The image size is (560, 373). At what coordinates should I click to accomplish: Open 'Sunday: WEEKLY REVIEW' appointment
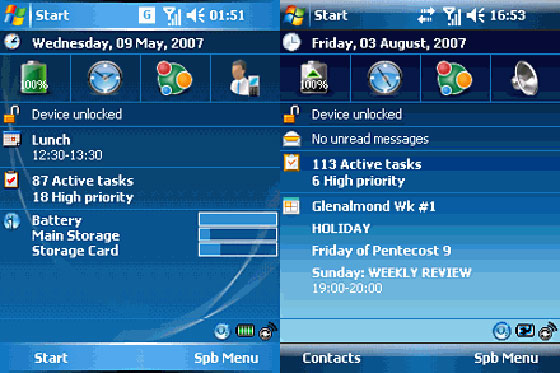[391, 273]
